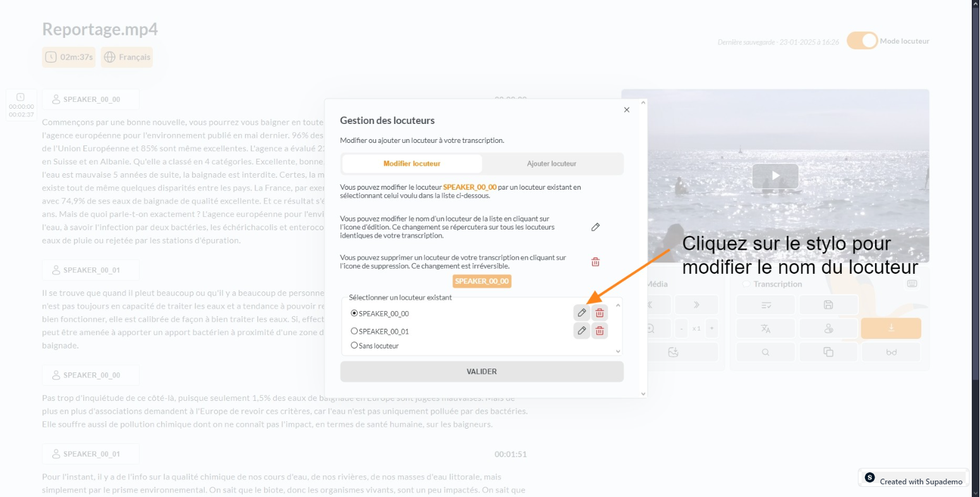980x497 pixels.
Task: Click the Sélectionner un locuteur existant label
Action: pyautogui.click(x=400, y=297)
